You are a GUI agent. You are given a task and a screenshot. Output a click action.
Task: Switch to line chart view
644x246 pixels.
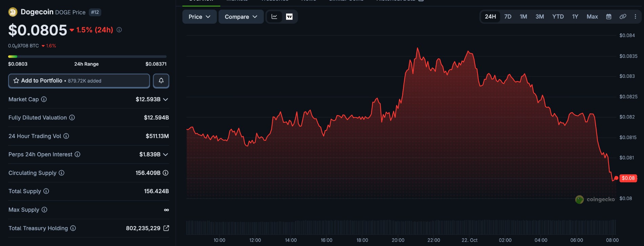click(274, 17)
